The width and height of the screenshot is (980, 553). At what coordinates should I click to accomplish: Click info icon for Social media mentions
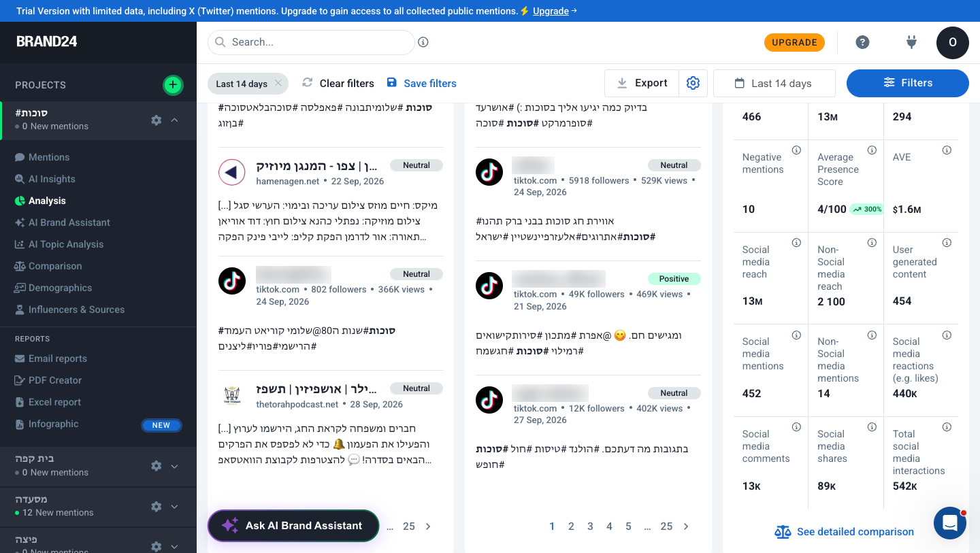click(x=796, y=335)
